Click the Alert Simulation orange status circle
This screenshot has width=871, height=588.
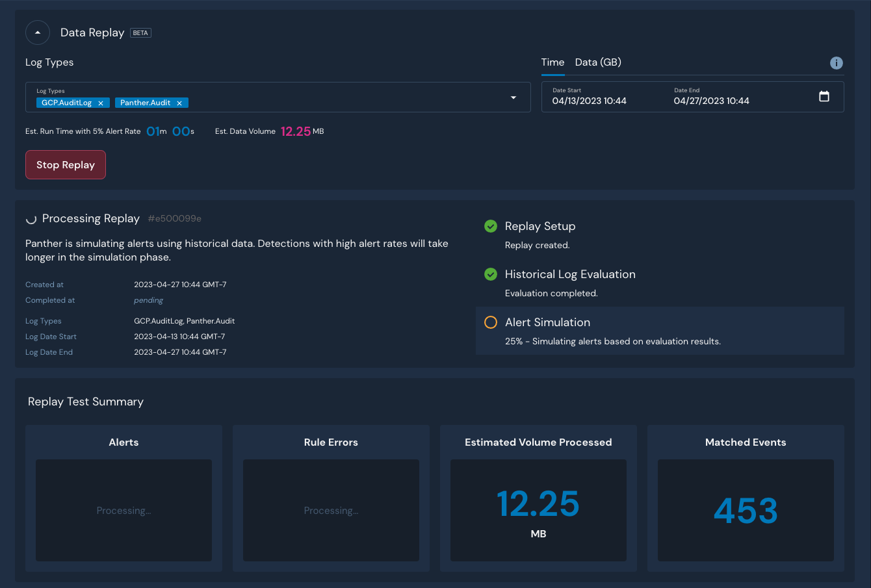[491, 322]
